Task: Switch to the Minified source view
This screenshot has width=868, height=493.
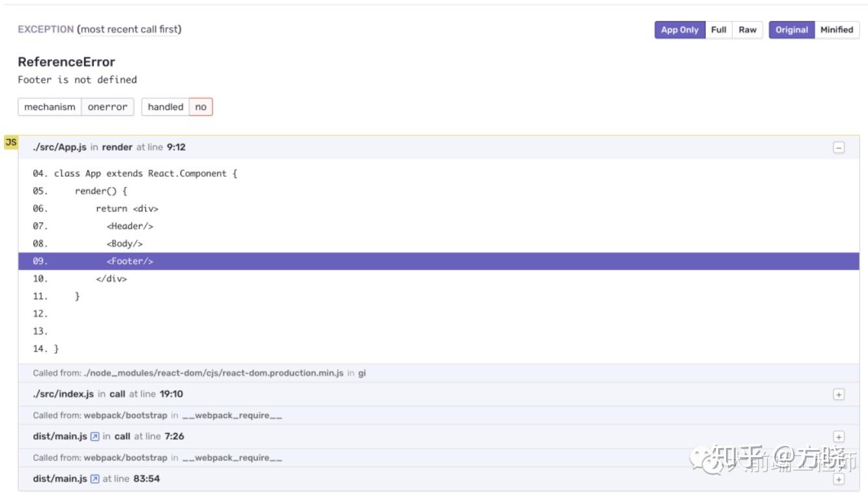Action: point(837,29)
